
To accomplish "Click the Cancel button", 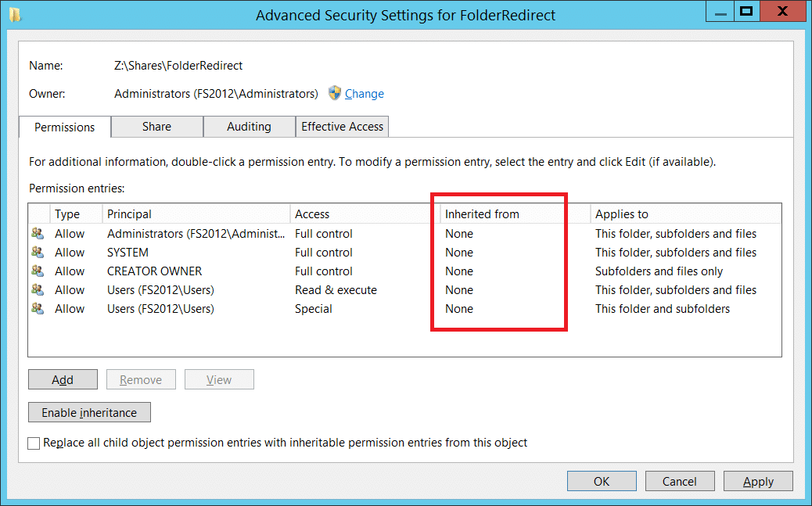I will pos(680,481).
